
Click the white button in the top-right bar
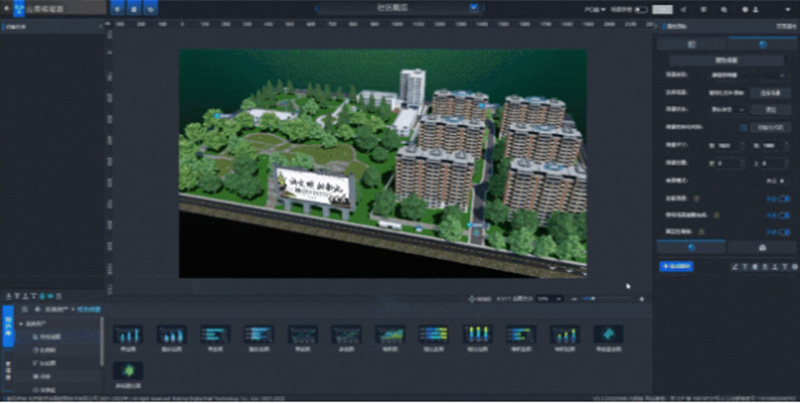(x=661, y=9)
